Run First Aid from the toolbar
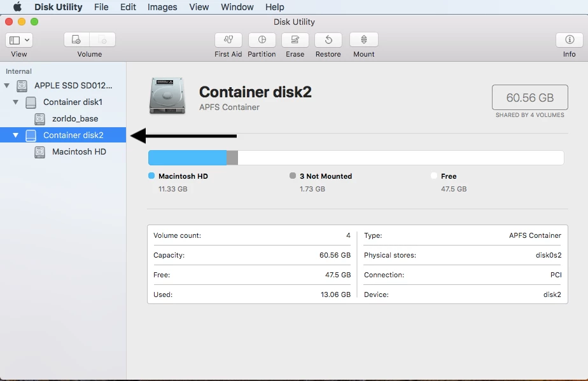 (228, 39)
